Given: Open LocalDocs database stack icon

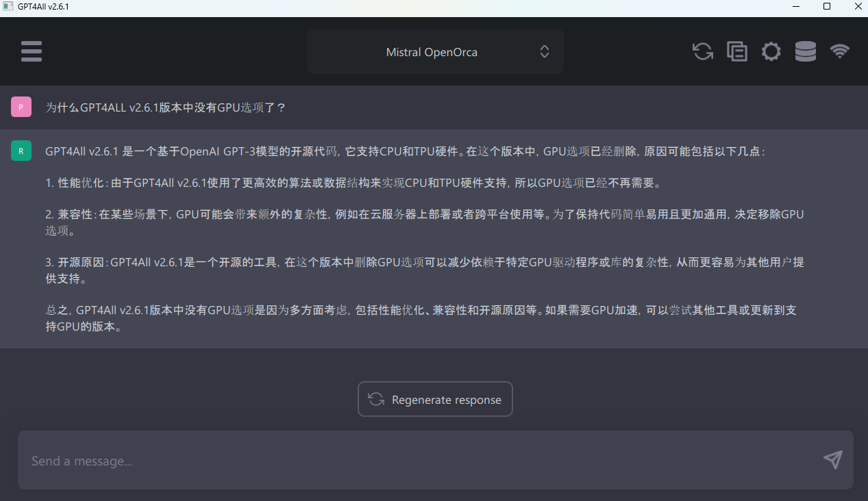Looking at the screenshot, I should [805, 51].
